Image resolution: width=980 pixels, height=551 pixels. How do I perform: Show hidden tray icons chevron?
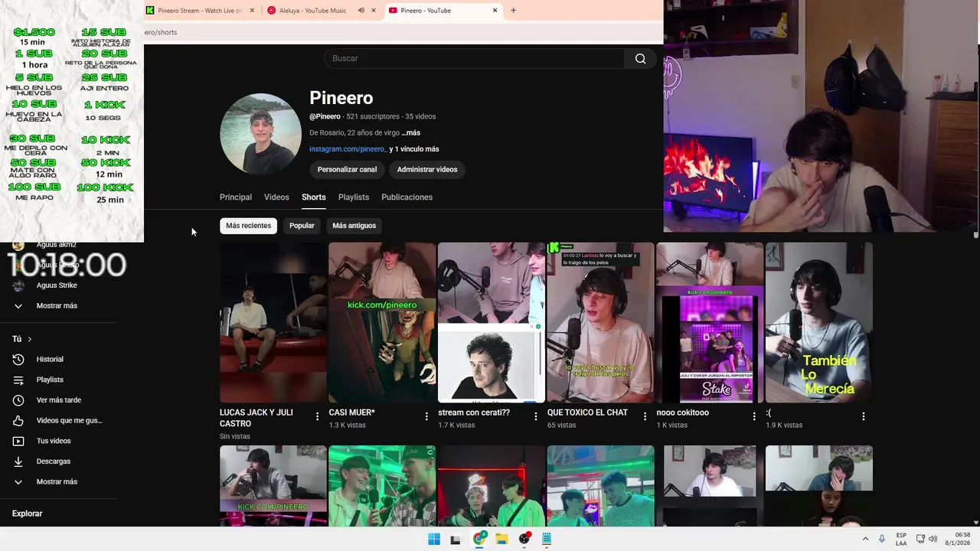(x=865, y=539)
